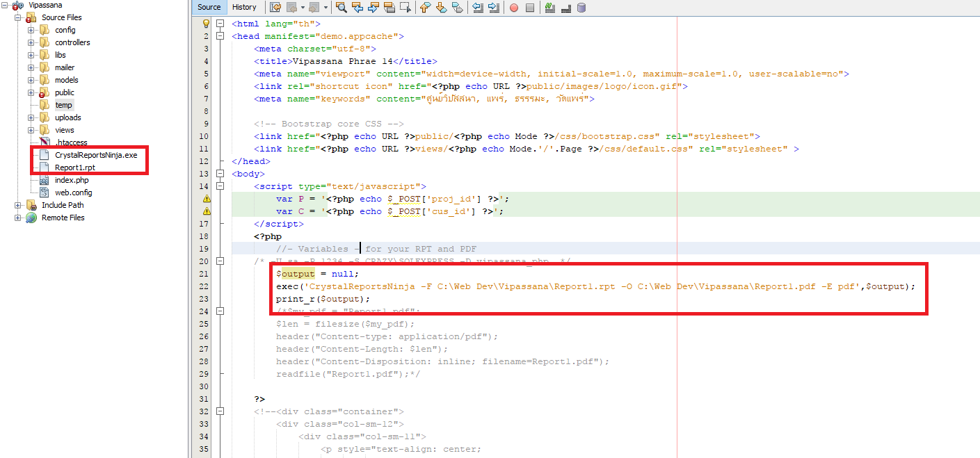
Task: Toggle Highlight Search in editor toolbar
Action: coord(389,7)
